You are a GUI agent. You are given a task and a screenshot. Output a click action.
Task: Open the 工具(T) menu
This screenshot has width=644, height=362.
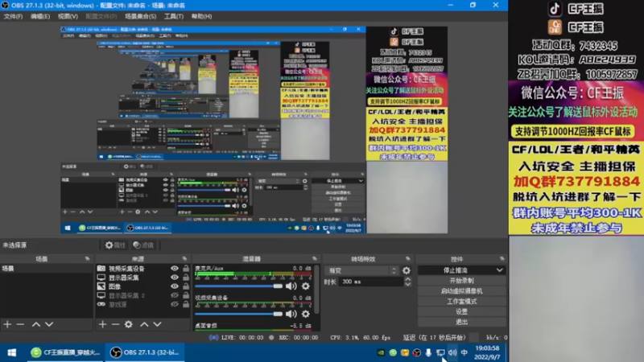point(174,16)
